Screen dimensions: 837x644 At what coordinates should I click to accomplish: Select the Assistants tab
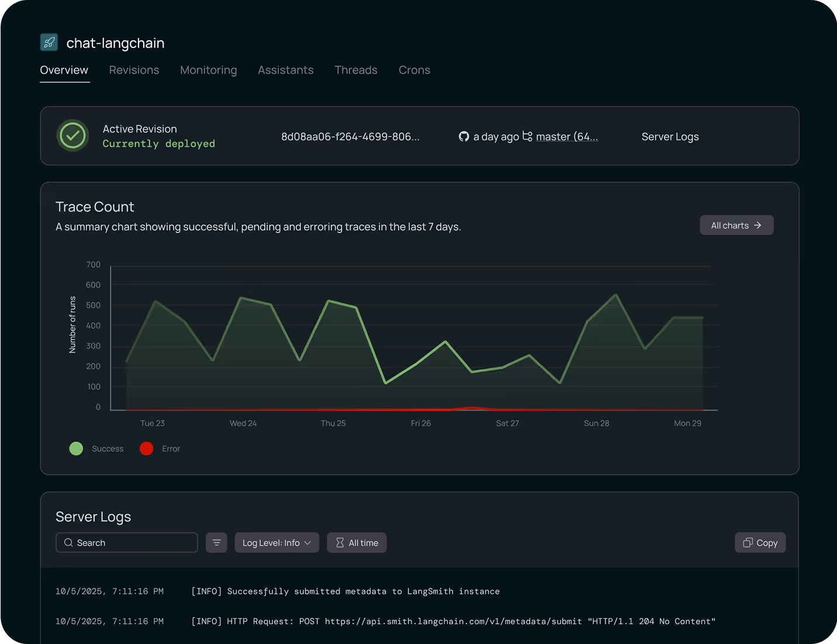point(286,70)
